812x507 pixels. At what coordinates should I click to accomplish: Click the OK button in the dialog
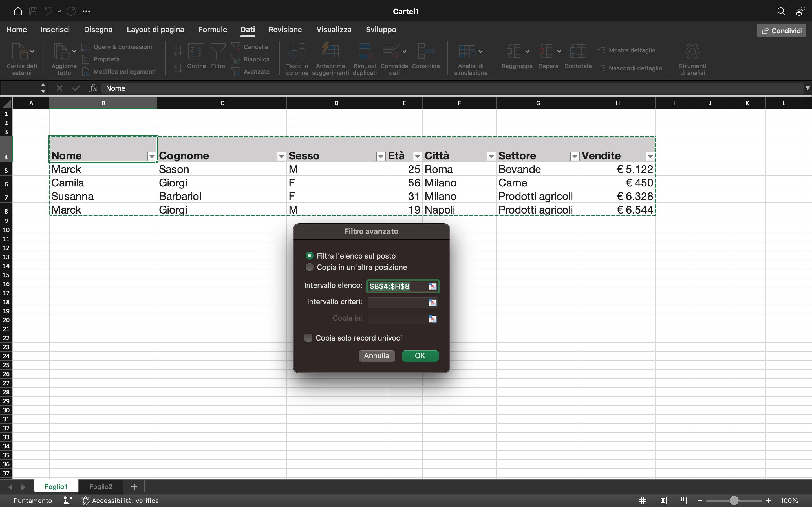click(x=420, y=356)
